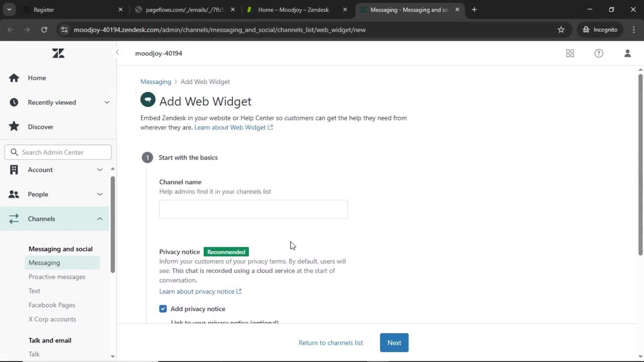Close the Home – Moodjoy – Zendesk tab
Image resolution: width=644 pixels, height=362 pixels.
pos(345,10)
